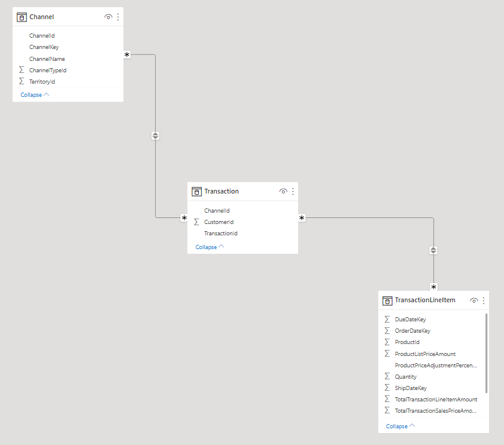Open more options for TransactionLineItem table

point(484,300)
